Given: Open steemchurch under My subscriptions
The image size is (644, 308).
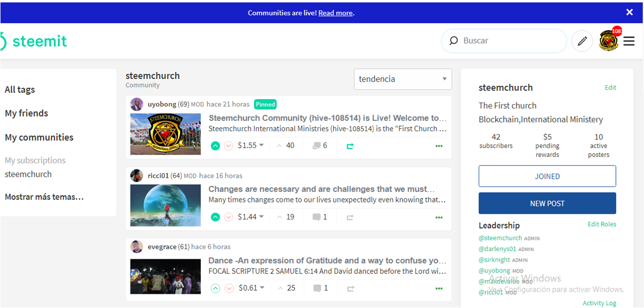Looking at the screenshot, I should tap(28, 174).
